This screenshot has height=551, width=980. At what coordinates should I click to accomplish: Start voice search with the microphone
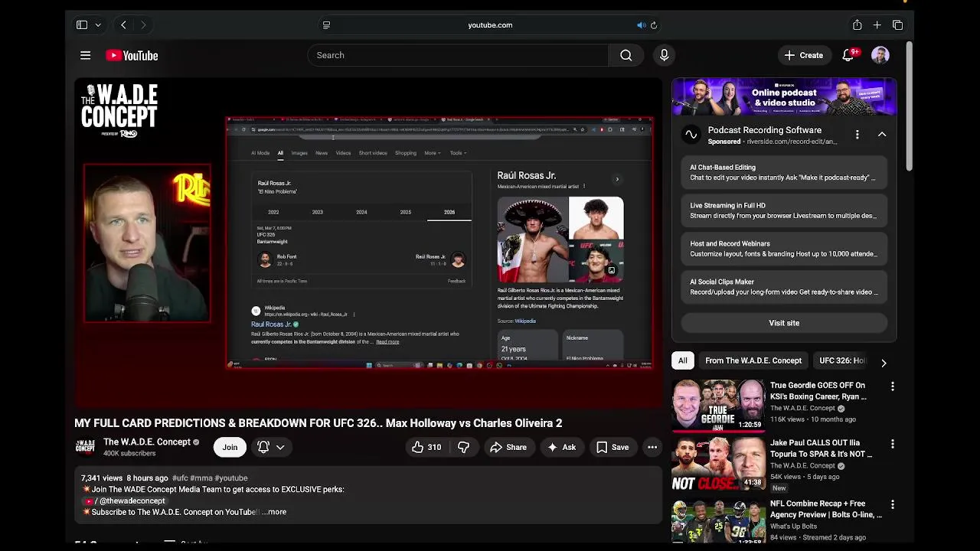point(664,55)
